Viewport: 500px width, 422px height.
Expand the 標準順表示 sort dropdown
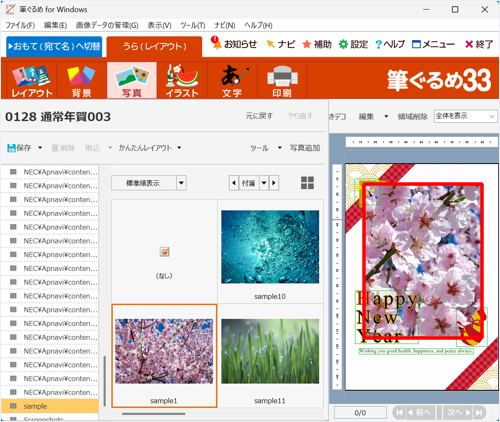[x=181, y=183]
